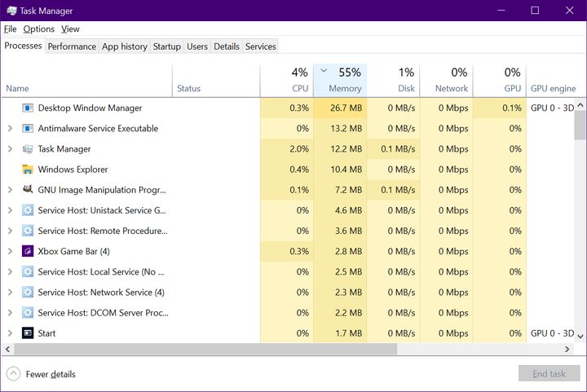The image size is (587, 392).
Task: Expand Service Host: Remote Procedure group
Action: coord(10,231)
